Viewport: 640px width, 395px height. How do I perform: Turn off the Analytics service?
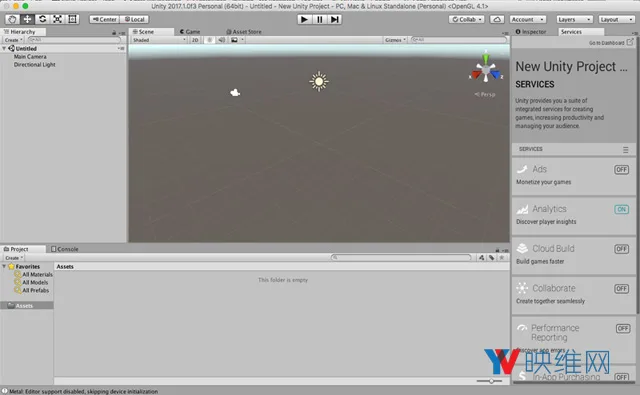coord(621,209)
